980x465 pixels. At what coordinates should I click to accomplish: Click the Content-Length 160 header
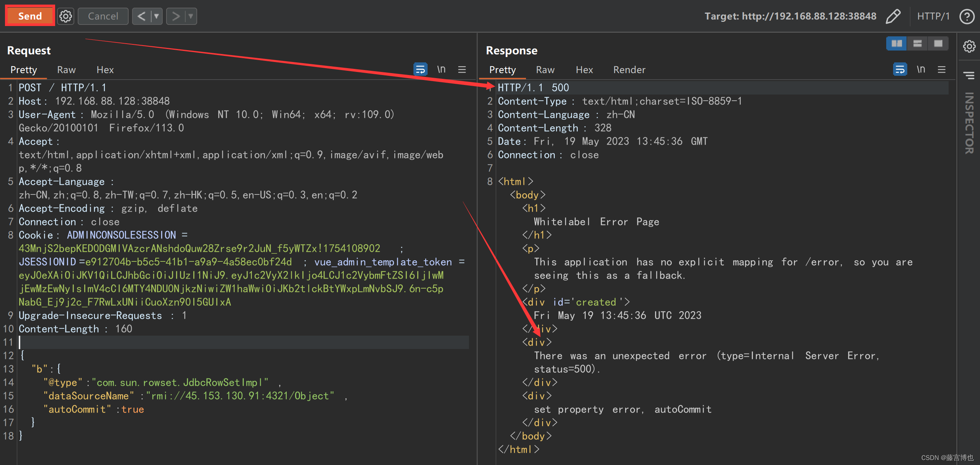[x=75, y=329]
